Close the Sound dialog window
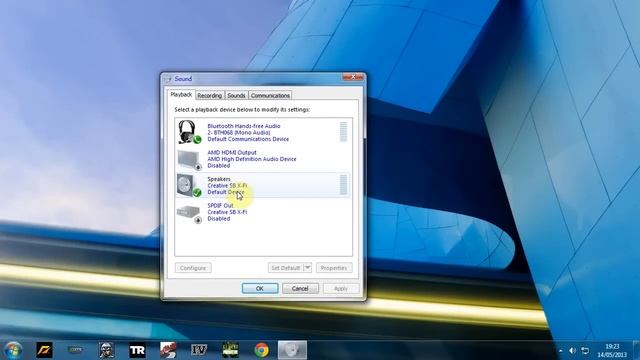The width and height of the screenshot is (640, 360). (353, 77)
